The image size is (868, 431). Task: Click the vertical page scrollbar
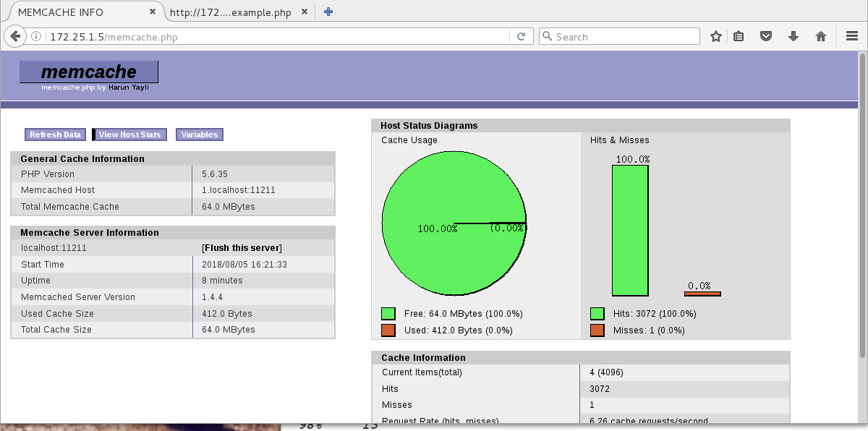tap(861, 205)
